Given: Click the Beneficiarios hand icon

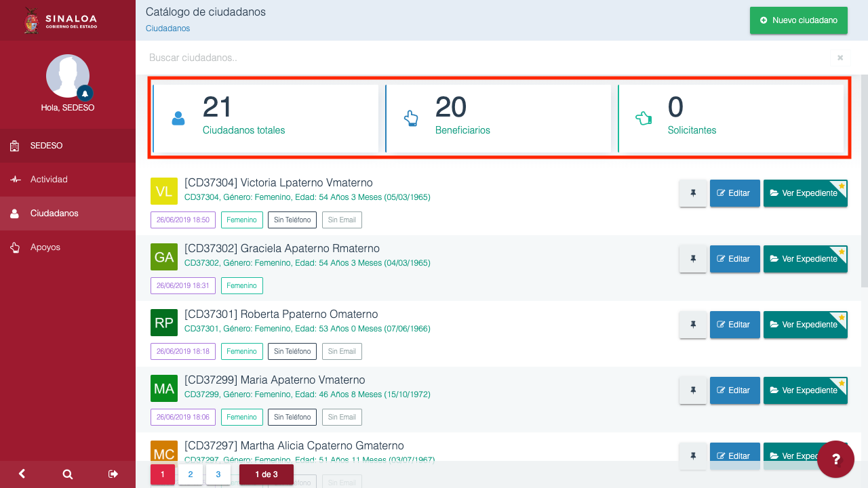Looking at the screenshot, I should click(x=411, y=119).
